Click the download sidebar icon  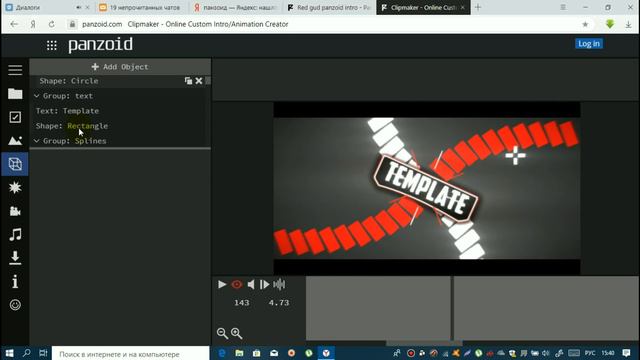click(x=15, y=258)
